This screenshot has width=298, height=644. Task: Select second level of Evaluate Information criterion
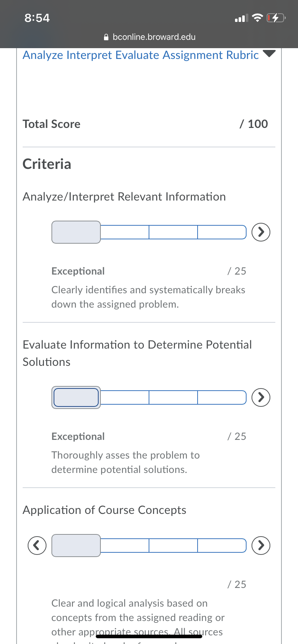pyautogui.click(x=125, y=397)
